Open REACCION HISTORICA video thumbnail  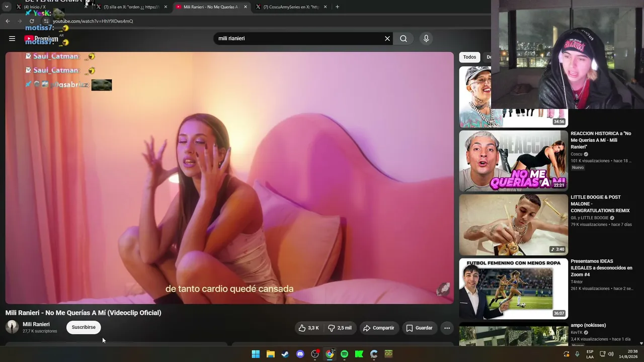(x=513, y=161)
